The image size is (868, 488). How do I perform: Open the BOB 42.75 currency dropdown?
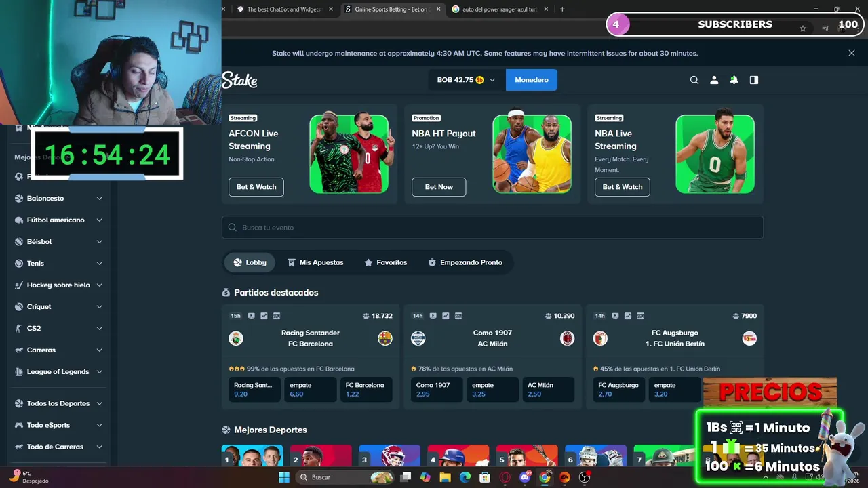tap(466, 80)
